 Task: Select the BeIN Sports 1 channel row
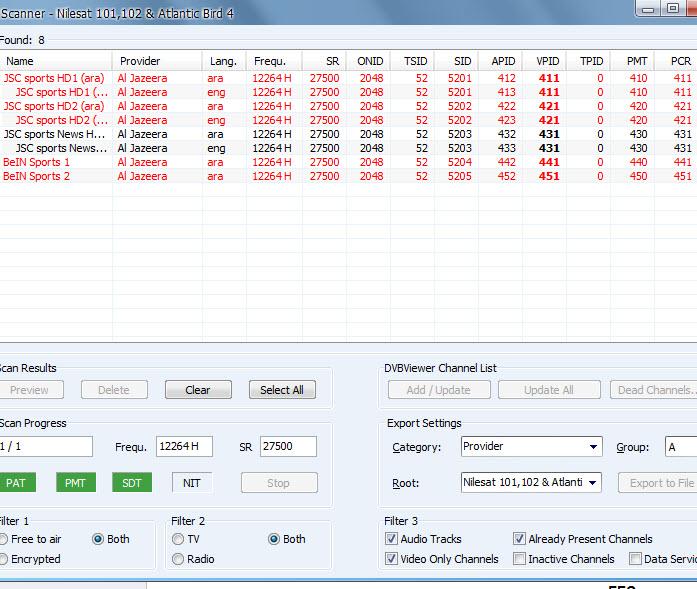click(348, 162)
